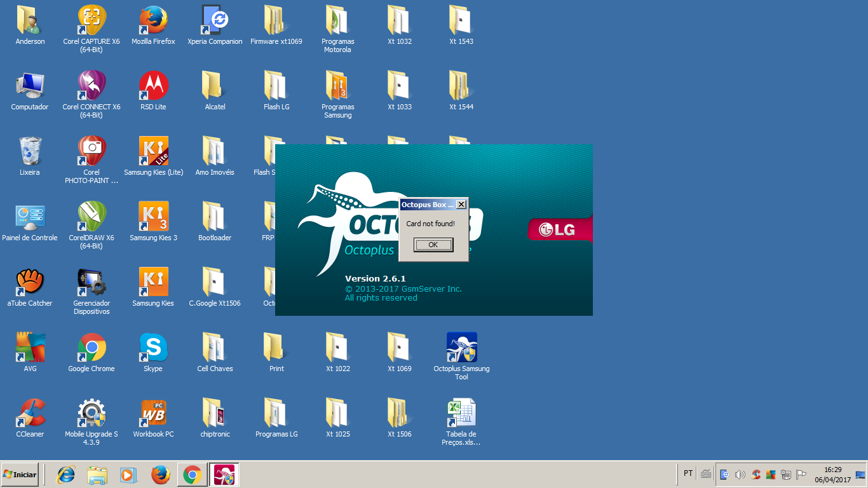Launch Internet Explorer from the taskbar
This screenshot has width=868, height=488.
pos(66,475)
